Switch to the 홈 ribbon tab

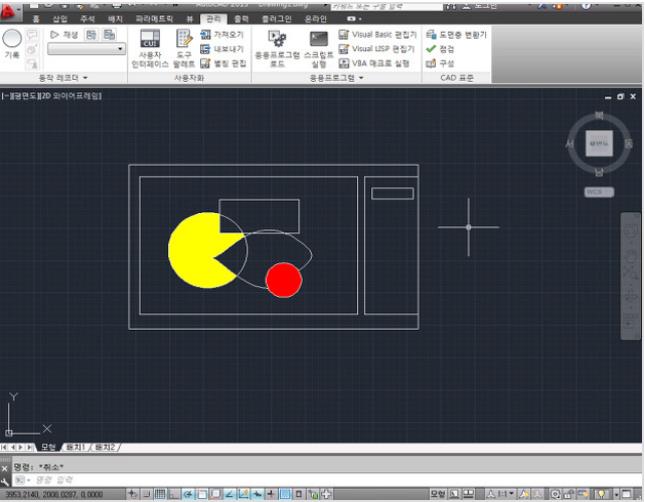point(36,19)
